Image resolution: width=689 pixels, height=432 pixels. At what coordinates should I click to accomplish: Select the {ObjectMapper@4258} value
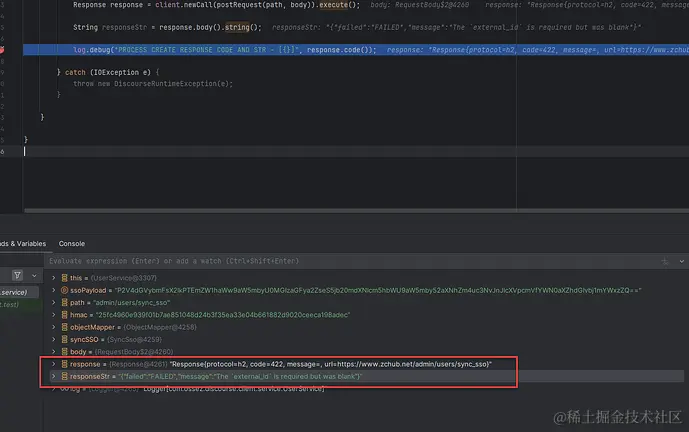coord(160,327)
